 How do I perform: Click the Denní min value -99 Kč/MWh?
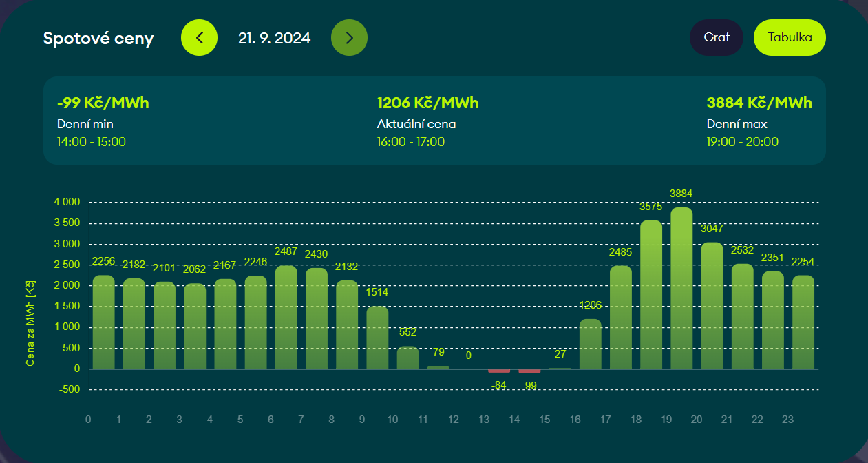point(103,103)
